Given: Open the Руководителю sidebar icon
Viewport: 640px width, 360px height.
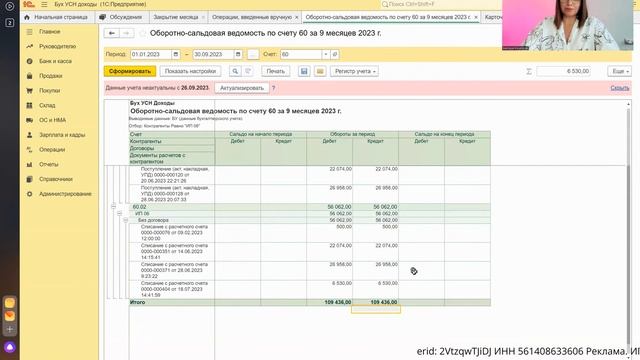Looking at the screenshot, I should [29, 47].
